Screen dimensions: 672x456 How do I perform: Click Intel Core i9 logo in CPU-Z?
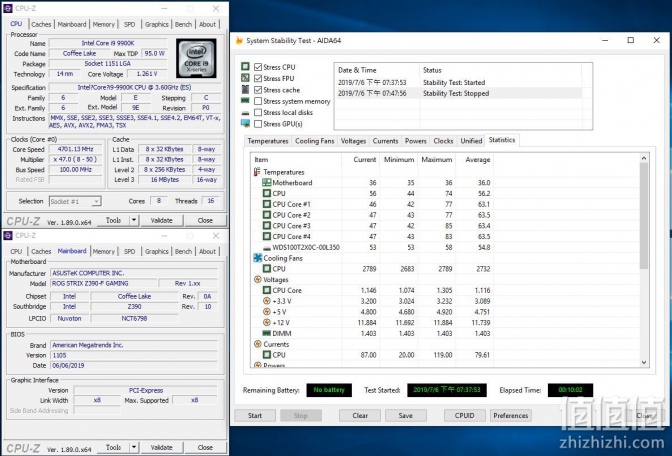click(196, 58)
